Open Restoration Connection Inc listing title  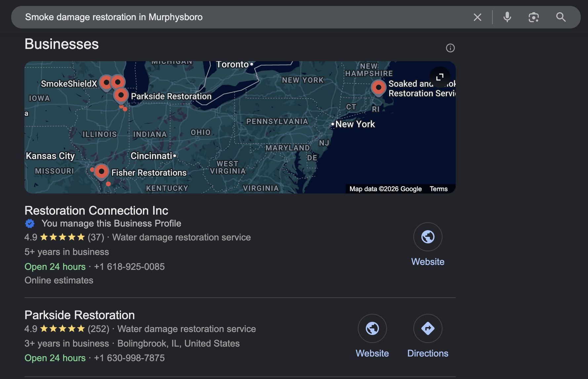(96, 211)
